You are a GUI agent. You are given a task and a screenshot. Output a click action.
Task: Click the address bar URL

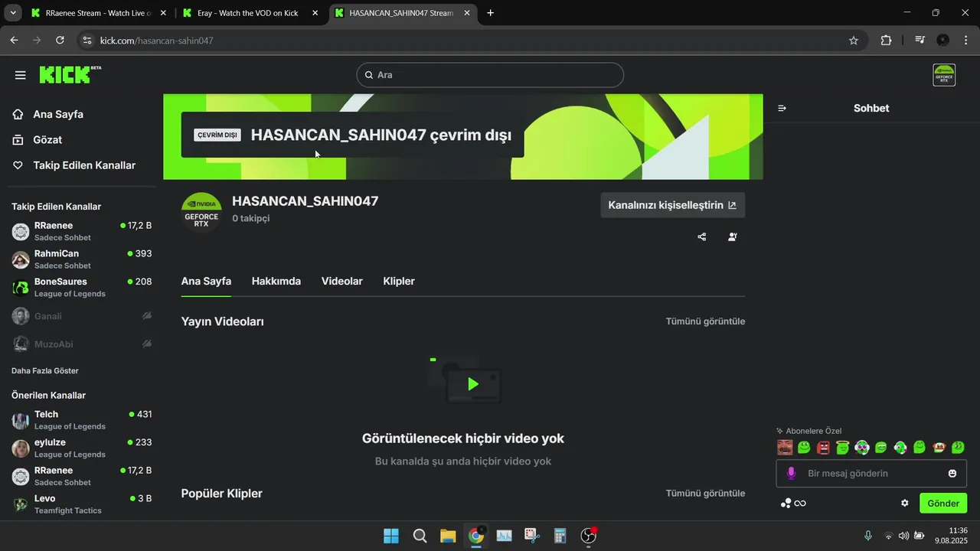click(157, 41)
